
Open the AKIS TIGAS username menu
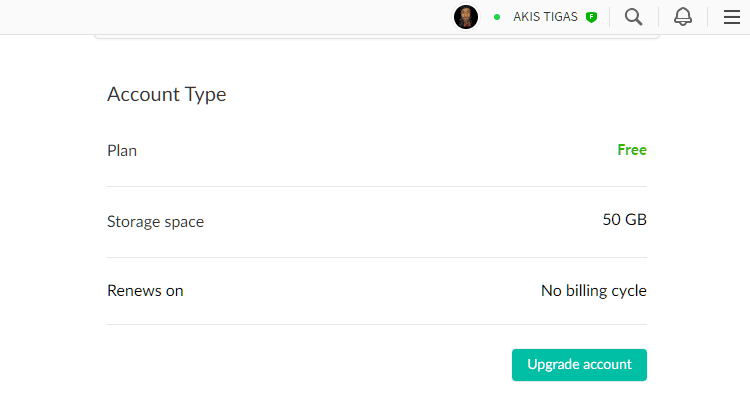coord(545,17)
